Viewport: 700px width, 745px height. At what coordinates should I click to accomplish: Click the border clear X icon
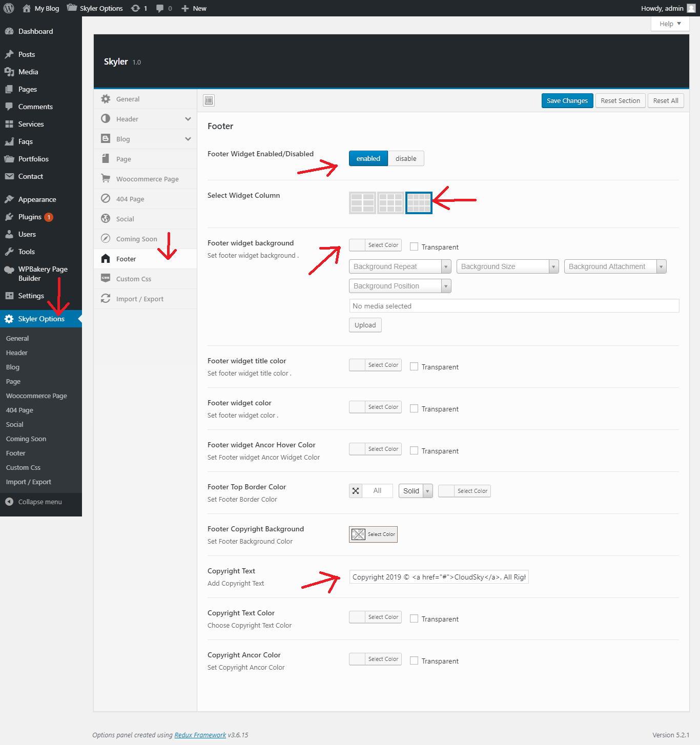(356, 491)
